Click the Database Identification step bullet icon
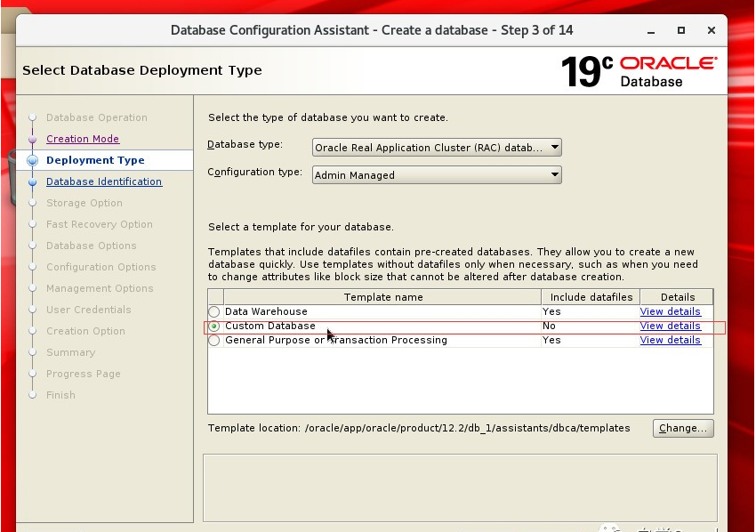The image size is (756, 532). click(x=33, y=182)
